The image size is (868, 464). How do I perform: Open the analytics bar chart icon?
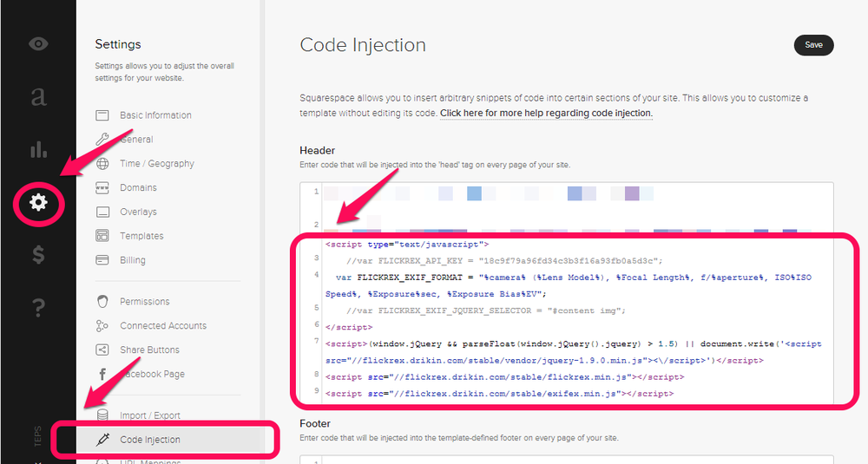pyautogui.click(x=38, y=149)
